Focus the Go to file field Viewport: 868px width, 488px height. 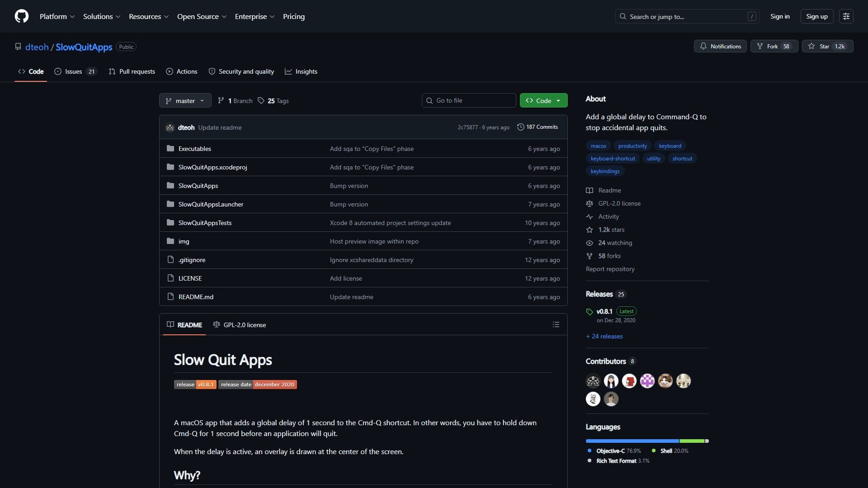469,100
